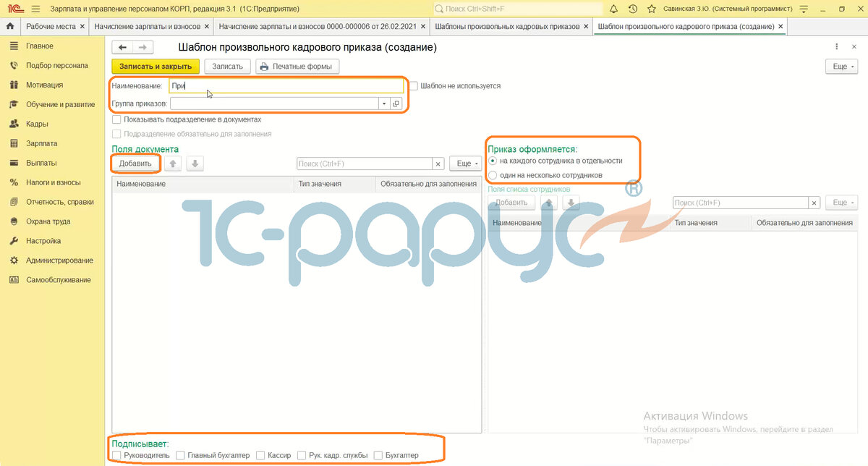Close the Рабочие места tab
This screenshot has width=868, height=466.
[82, 26]
